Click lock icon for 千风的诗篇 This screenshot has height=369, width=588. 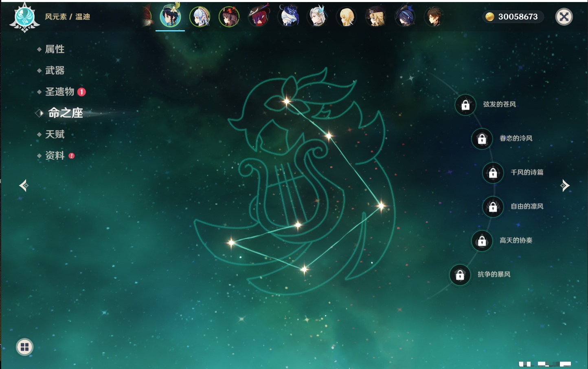[x=493, y=173]
